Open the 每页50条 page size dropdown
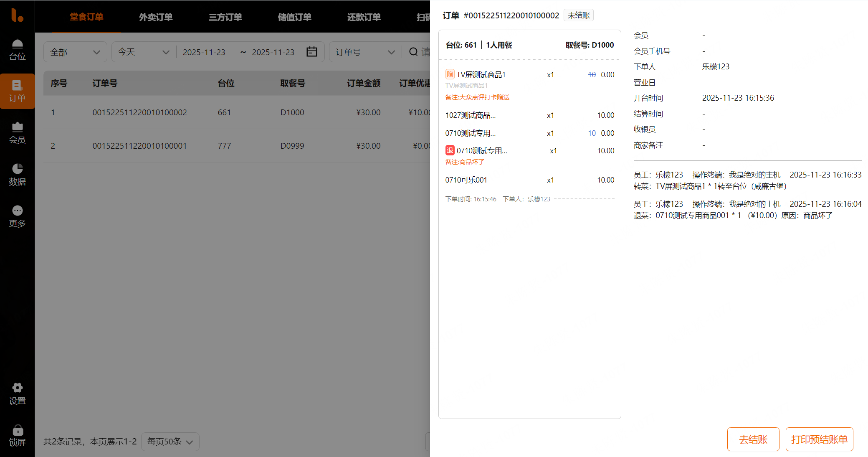This screenshot has width=868, height=457. coord(170,442)
